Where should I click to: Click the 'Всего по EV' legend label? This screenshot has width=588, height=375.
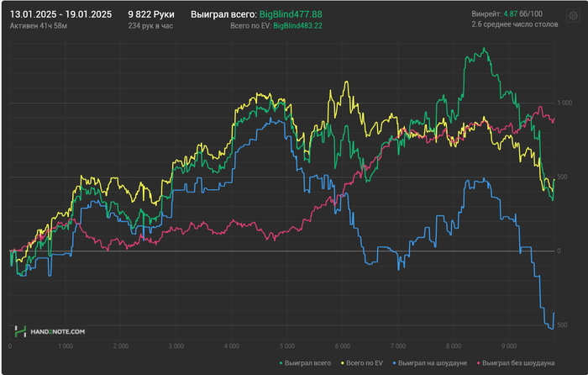tap(365, 363)
